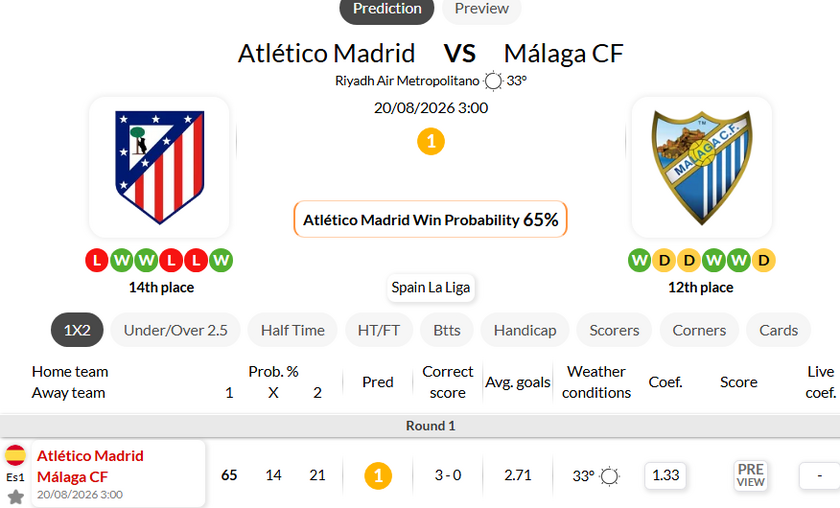Image resolution: width=840 pixels, height=508 pixels.
Task: Click the sun icon in the weather conditions column
Action: (609, 476)
